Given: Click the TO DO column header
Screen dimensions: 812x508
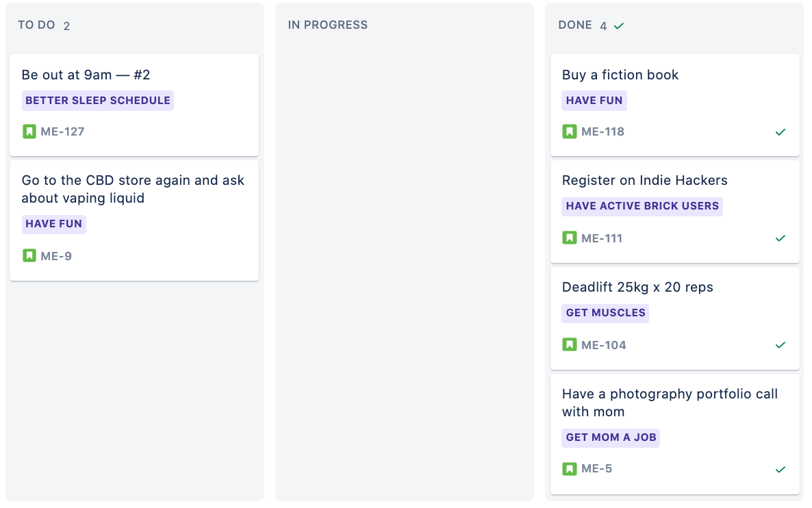Looking at the screenshot, I should [36, 25].
